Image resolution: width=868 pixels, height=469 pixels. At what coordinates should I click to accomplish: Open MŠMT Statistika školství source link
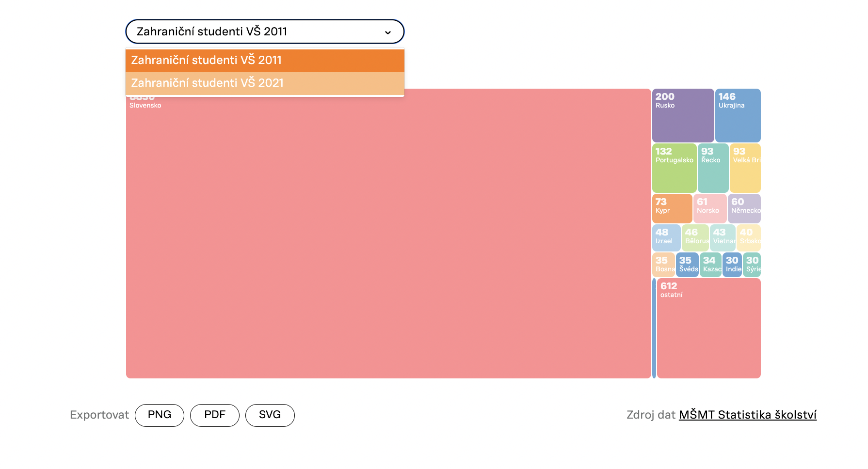click(x=747, y=415)
